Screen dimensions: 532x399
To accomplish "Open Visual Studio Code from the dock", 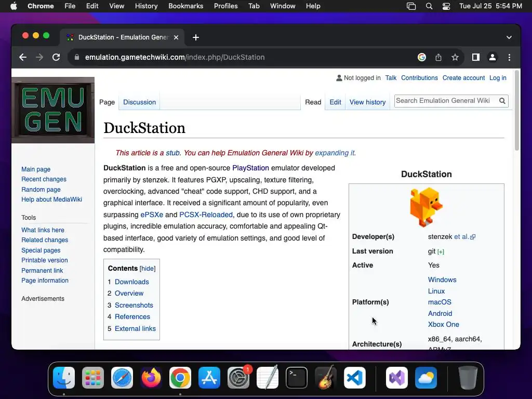I will pyautogui.click(x=354, y=378).
